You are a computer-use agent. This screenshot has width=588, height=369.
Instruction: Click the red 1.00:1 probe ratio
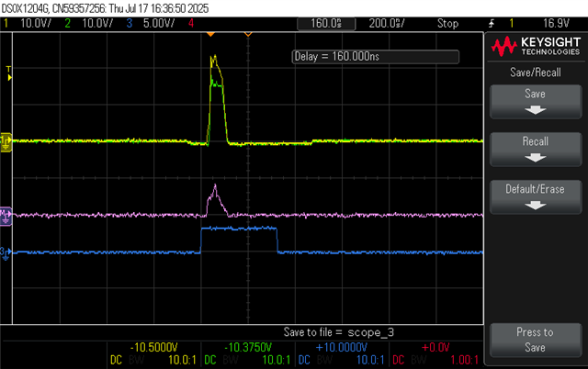465,360
